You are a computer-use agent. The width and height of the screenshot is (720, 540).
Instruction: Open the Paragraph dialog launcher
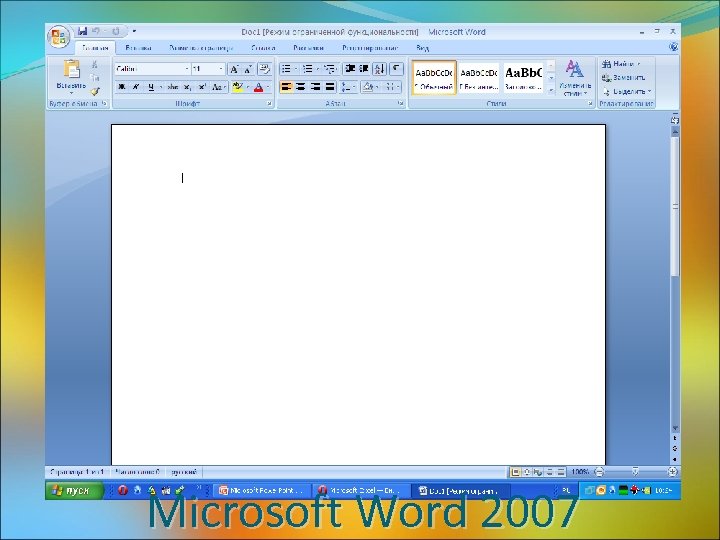(x=400, y=104)
